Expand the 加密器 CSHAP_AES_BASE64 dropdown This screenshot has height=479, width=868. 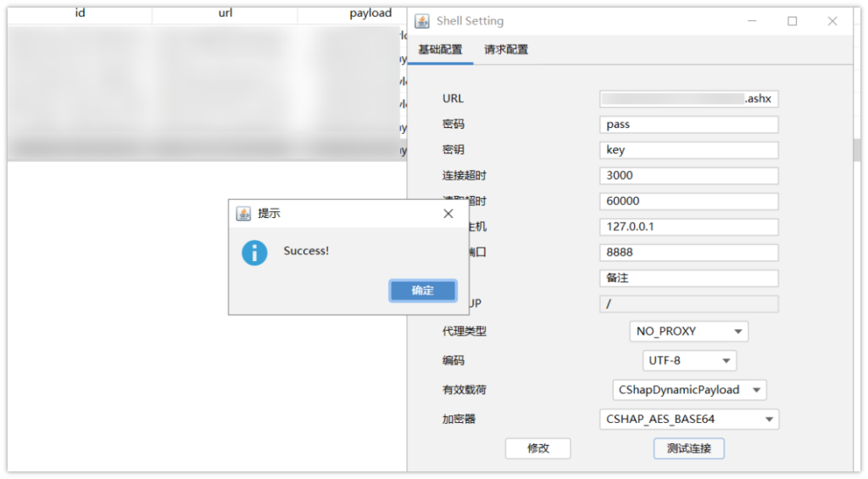pos(689,420)
